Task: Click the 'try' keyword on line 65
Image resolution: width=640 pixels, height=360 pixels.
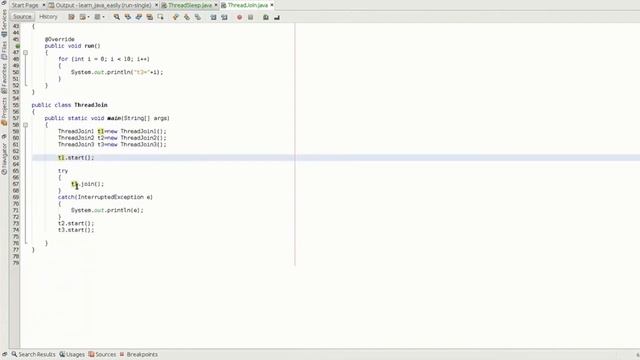Action: [x=63, y=171]
